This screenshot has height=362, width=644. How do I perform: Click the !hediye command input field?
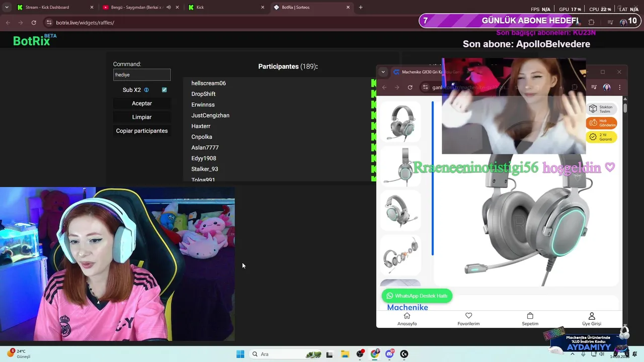pos(142,75)
